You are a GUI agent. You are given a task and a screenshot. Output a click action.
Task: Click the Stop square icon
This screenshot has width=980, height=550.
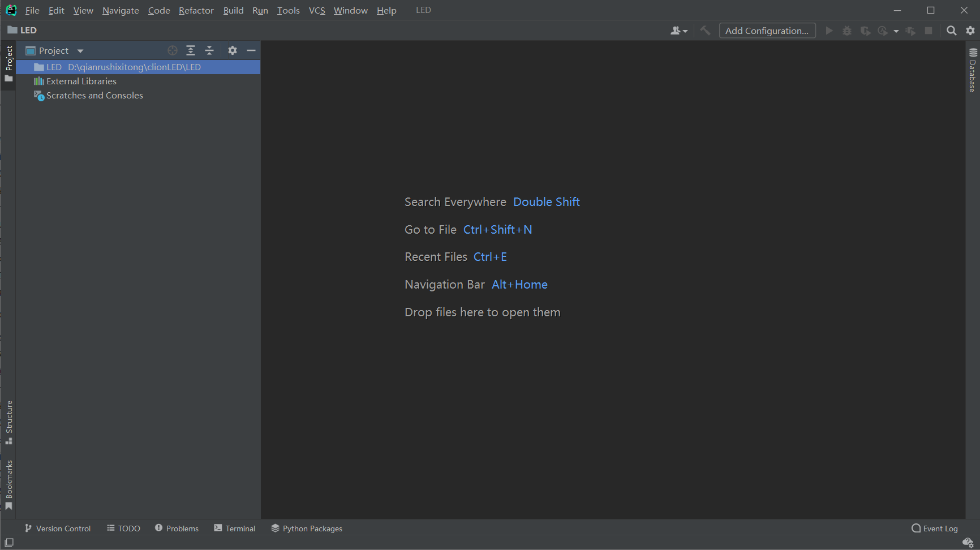click(x=929, y=31)
